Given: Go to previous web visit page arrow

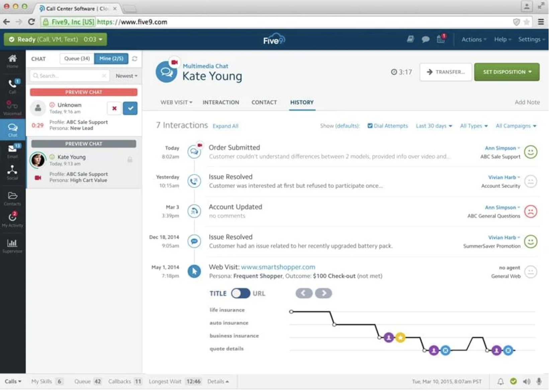Looking at the screenshot, I should (x=304, y=294).
